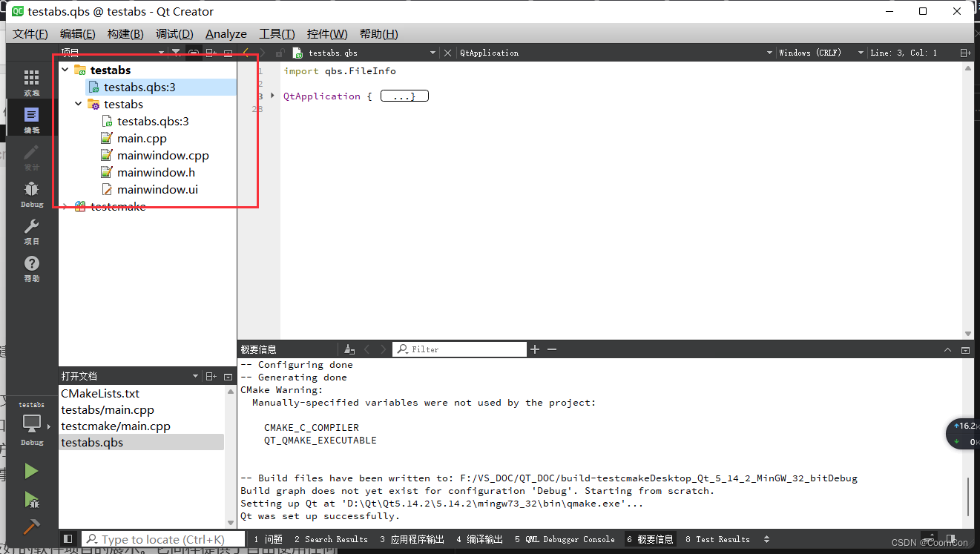980x554 pixels.
Task: Maximize the General Messages output pane
Action: click(965, 349)
